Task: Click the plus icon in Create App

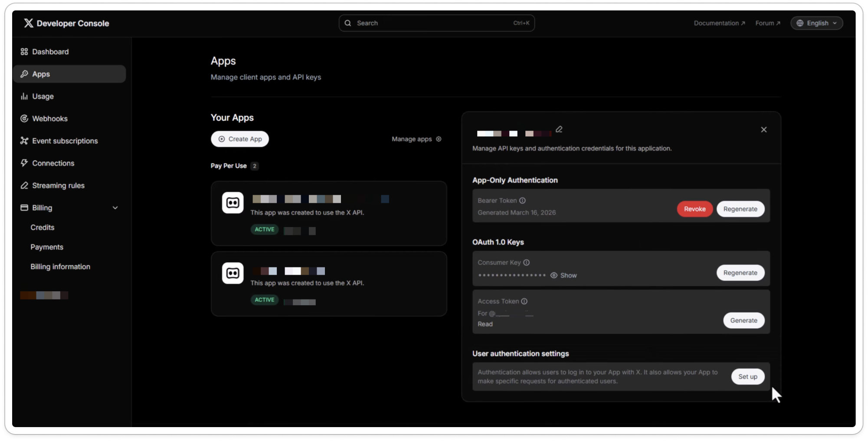Action: tap(222, 139)
